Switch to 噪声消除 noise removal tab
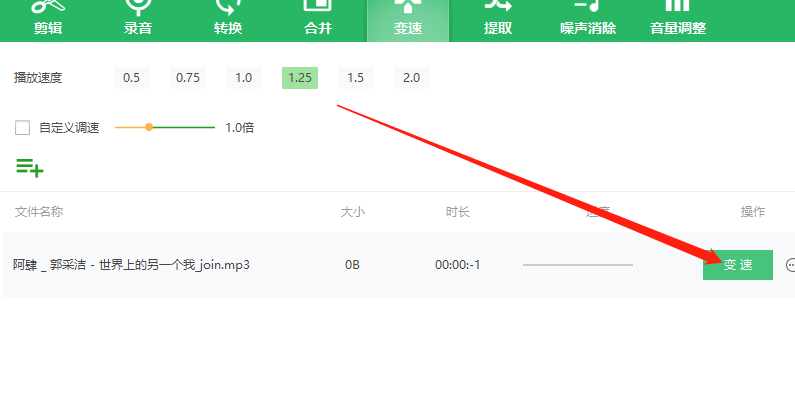The image size is (795, 411). 588,20
